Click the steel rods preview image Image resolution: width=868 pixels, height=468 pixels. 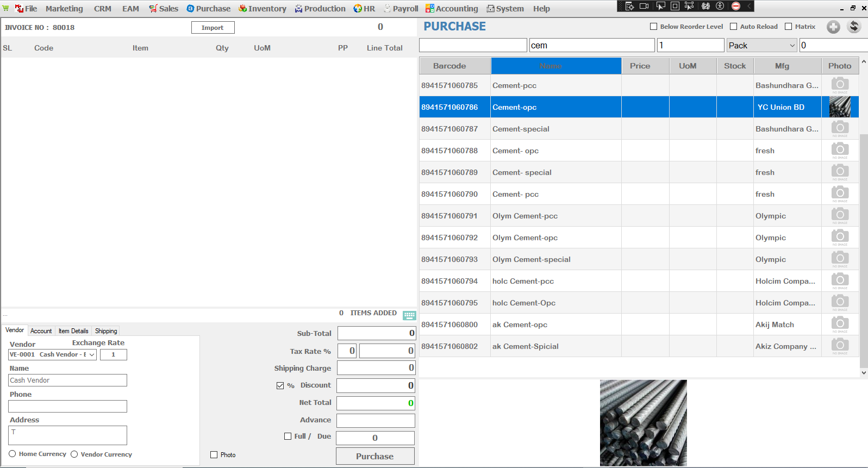[643, 422]
